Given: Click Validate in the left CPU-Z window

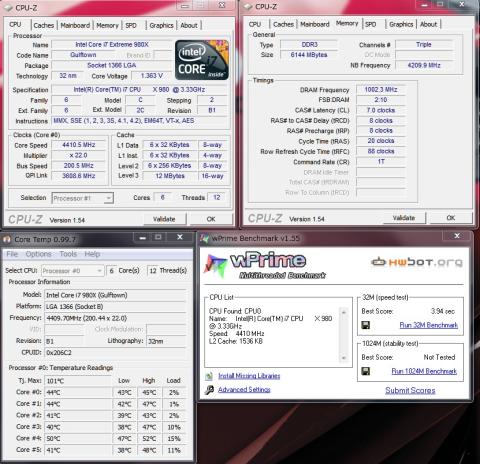Looking at the screenshot, I should click(x=165, y=219).
